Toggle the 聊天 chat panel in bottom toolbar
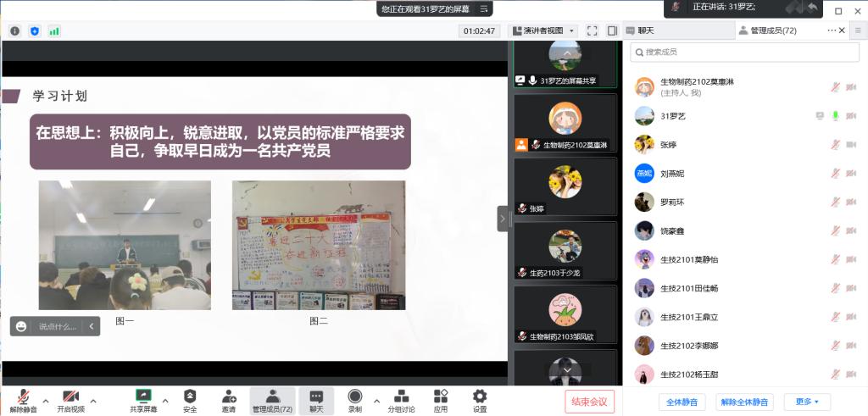The height and width of the screenshot is (416, 868). 316,397
